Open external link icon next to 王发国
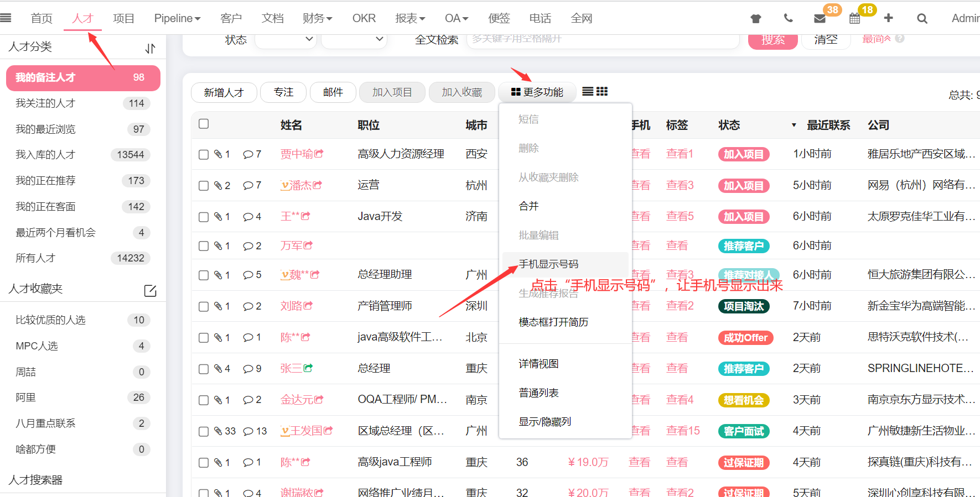This screenshot has width=980, height=497. (x=328, y=430)
